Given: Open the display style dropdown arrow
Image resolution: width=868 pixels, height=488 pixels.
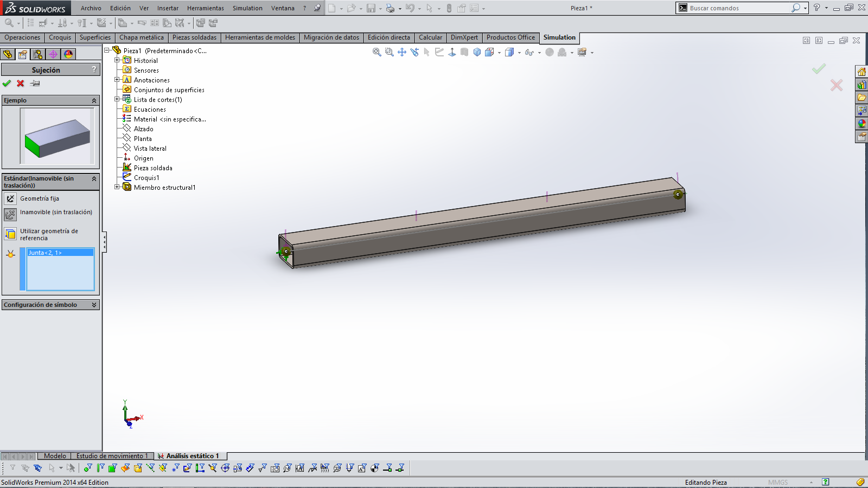Looking at the screenshot, I should coord(519,53).
